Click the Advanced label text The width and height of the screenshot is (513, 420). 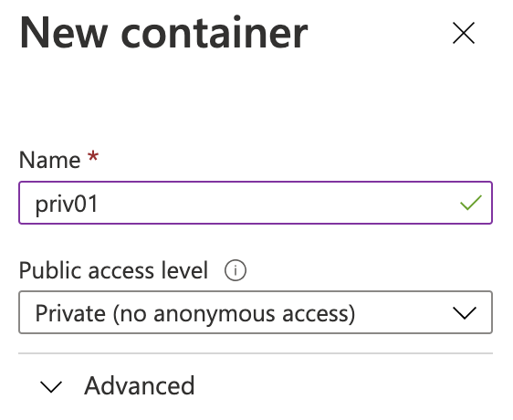click(140, 386)
